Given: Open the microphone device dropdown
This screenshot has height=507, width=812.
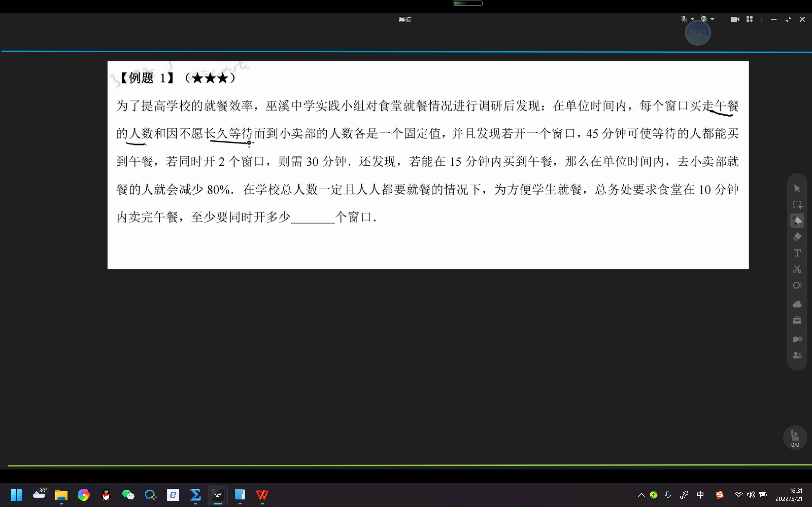Looking at the screenshot, I should tap(692, 19).
